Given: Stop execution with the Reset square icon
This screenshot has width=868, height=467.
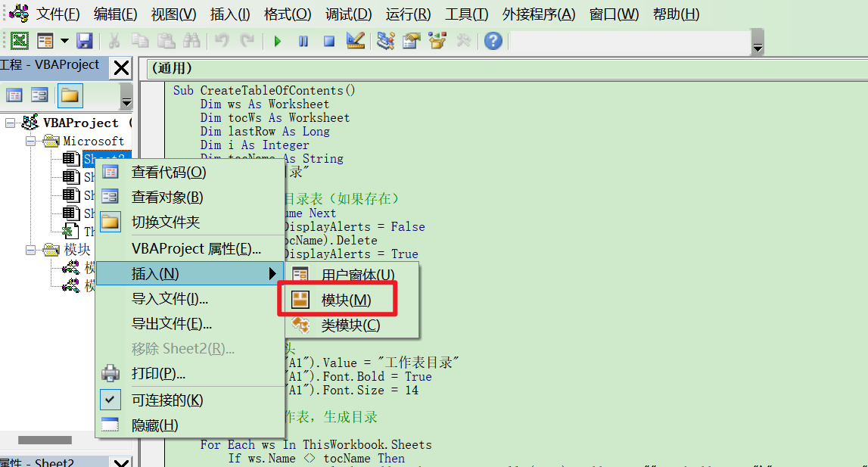Looking at the screenshot, I should click(x=329, y=41).
